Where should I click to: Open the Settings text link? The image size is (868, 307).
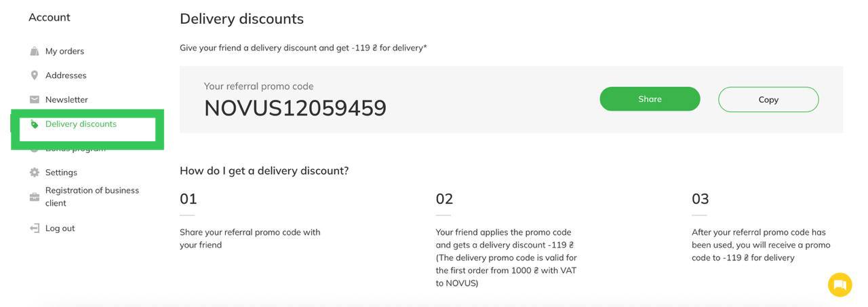coord(61,173)
